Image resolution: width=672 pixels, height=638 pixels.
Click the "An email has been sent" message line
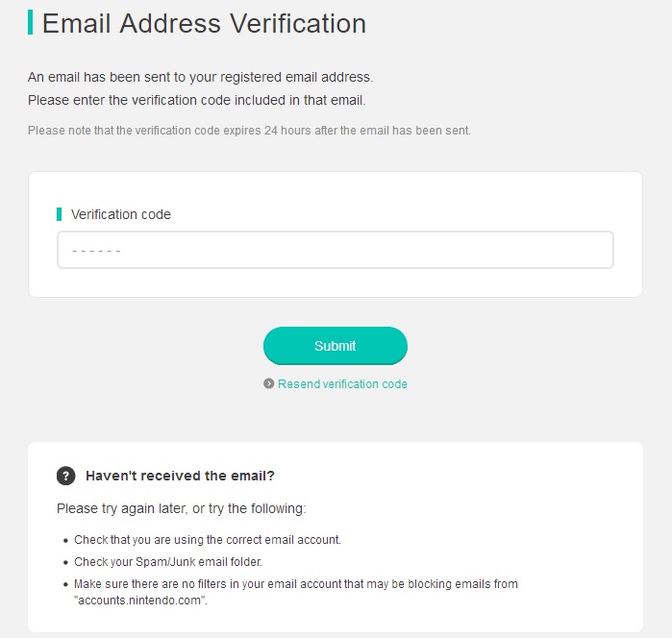201,77
